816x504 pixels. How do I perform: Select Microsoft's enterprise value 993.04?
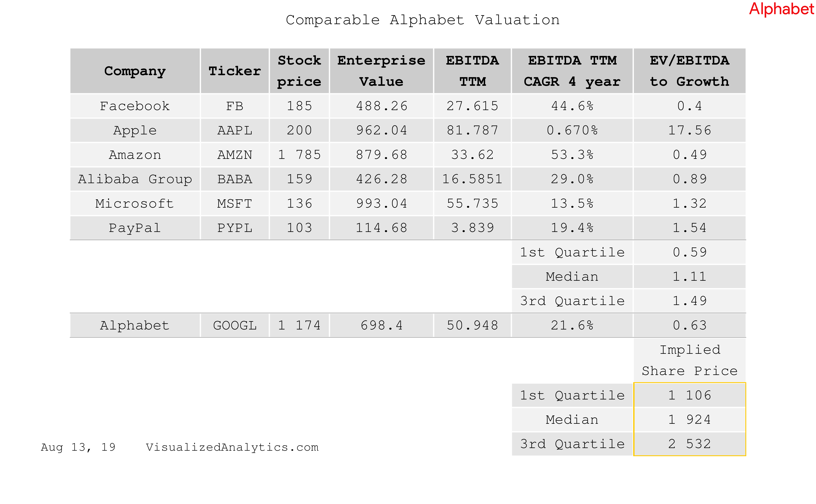point(381,203)
